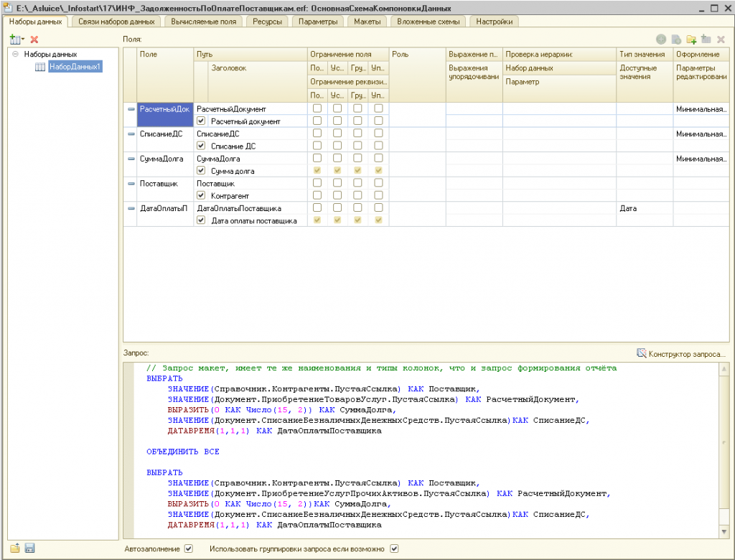
Task: Click the red delete data set icon
Action: point(34,39)
